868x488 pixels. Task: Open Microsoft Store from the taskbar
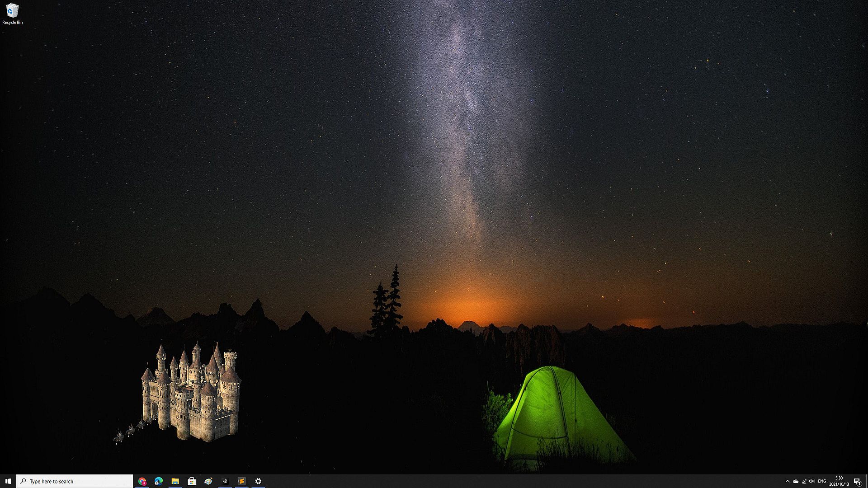(192, 481)
